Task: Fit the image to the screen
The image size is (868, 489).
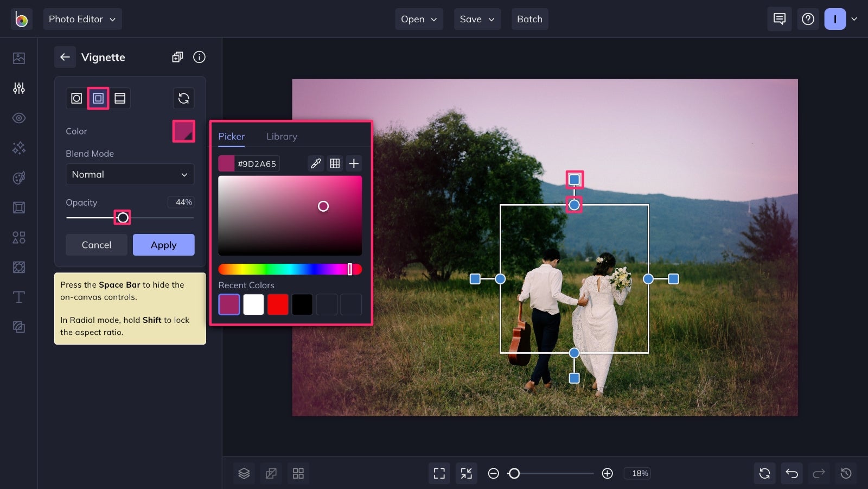Action: (465, 473)
